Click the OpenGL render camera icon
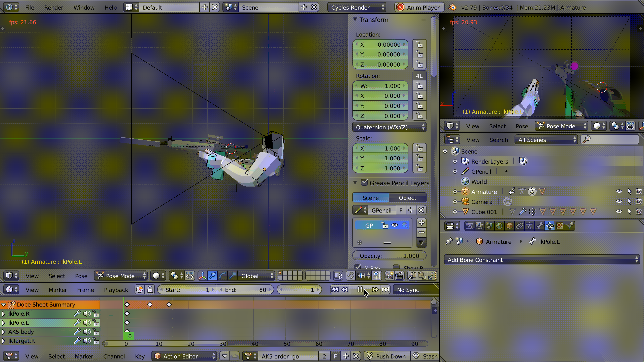 [x=389, y=276]
